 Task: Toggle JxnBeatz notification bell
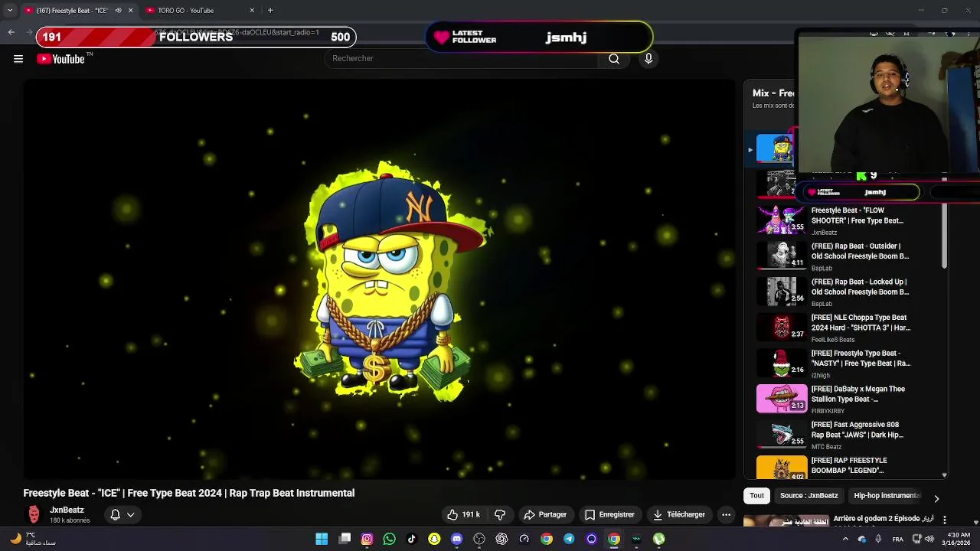click(x=115, y=515)
